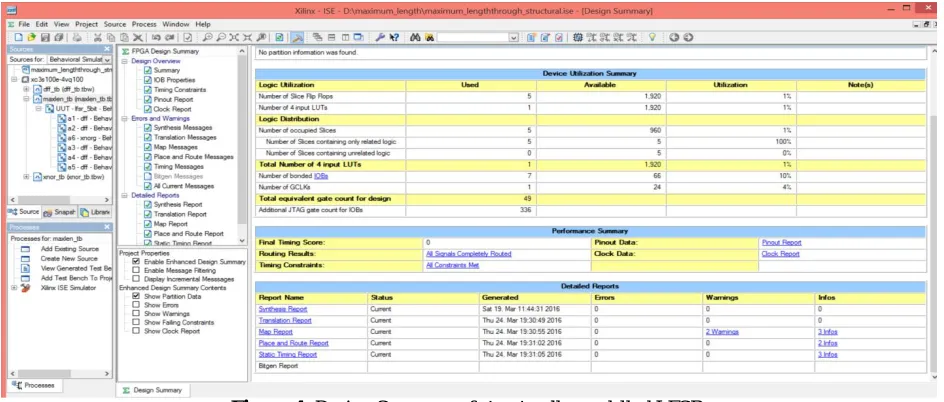Uncheck Enable Enhanced Design Summary
The height and width of the screenshot is (402, 944).
point(135,262)
